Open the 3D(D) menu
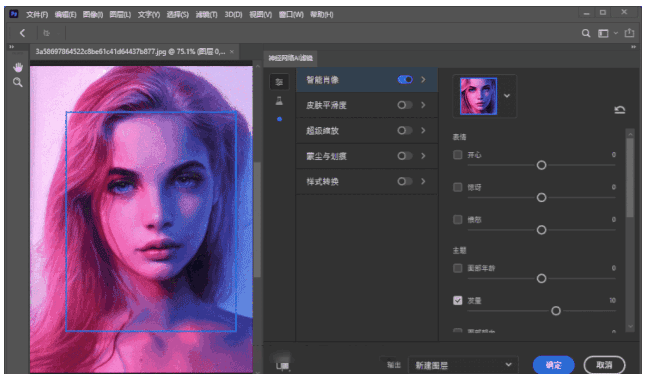The image size is (648, 382). click(x=233, y=14)
